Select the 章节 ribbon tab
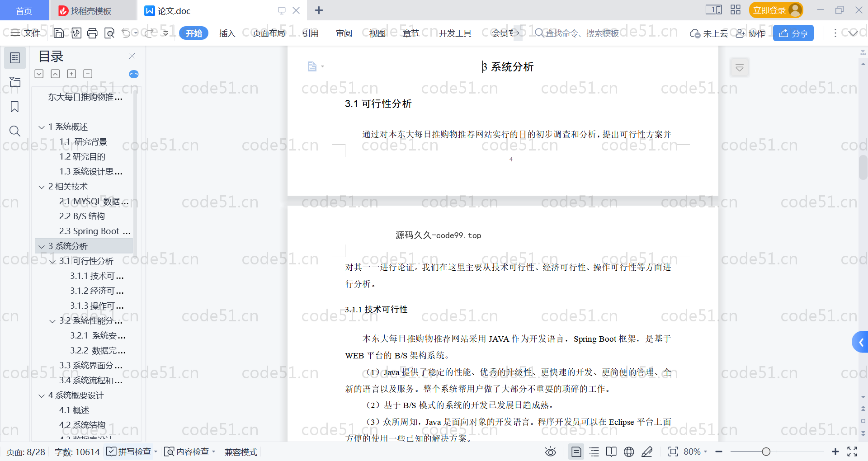 coord(410,33)
